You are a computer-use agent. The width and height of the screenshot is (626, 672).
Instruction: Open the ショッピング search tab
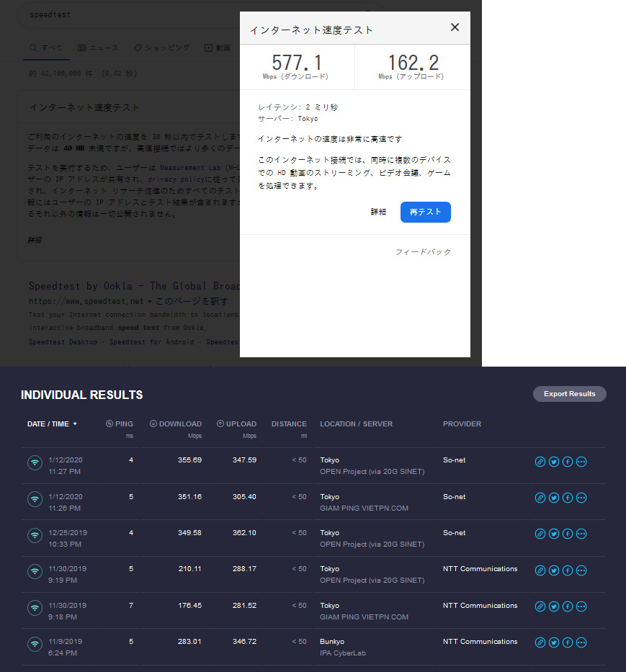pyautogui.click(x=162, y=48)
